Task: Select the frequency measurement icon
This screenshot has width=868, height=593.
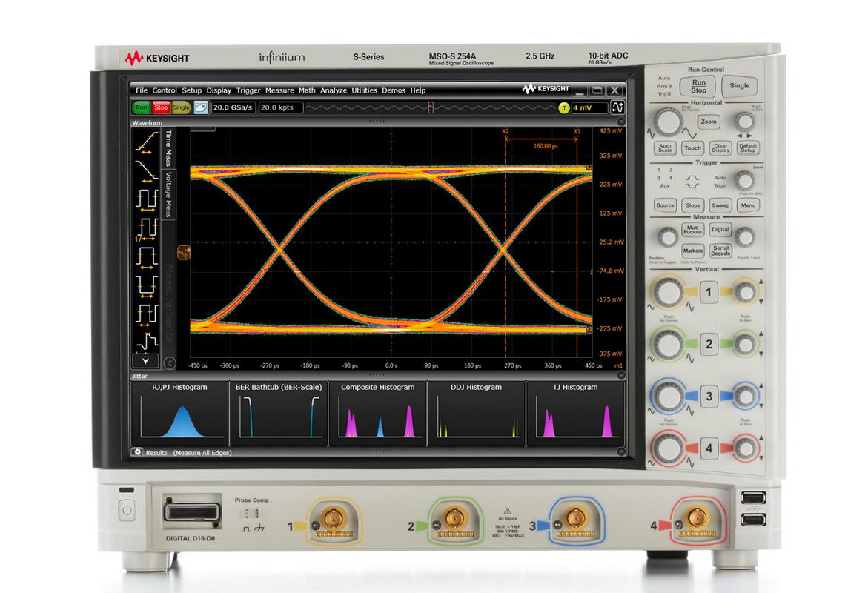Action: pos(147,228)
